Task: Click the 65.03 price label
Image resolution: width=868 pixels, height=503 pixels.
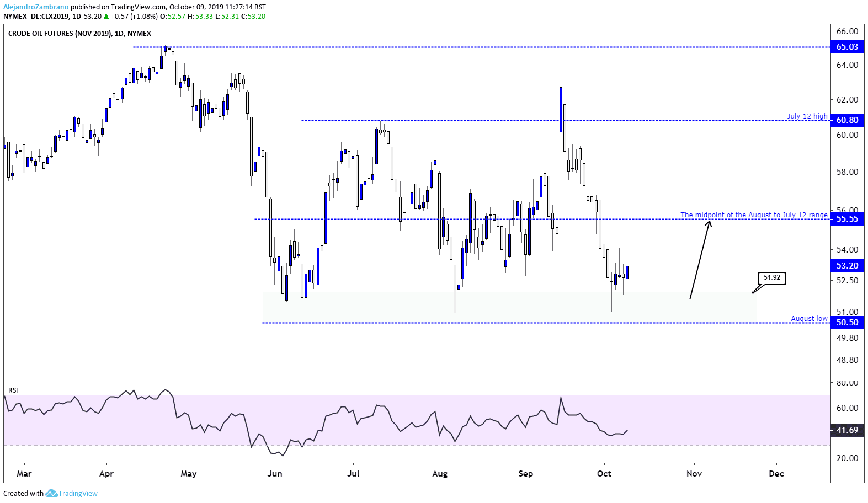Action: click(x=847, y=47)
